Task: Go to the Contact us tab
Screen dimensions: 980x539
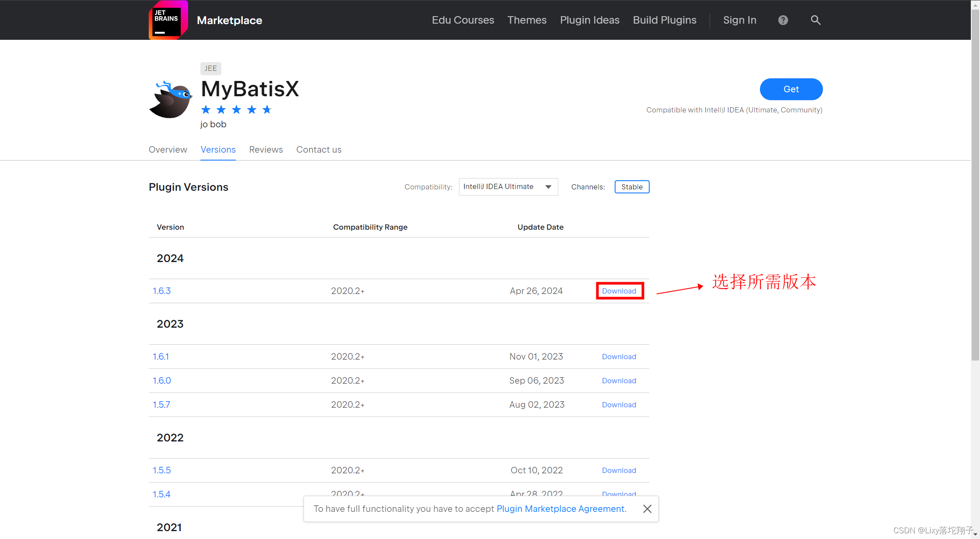Action: 318,150
